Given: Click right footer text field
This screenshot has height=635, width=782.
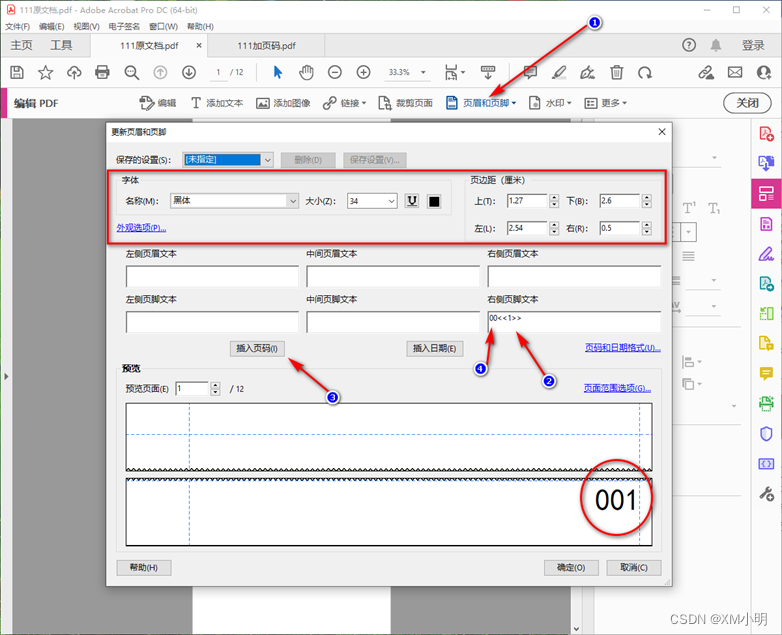Looking at the screenshot, I should pyautogui.click(x=574, y=322).
